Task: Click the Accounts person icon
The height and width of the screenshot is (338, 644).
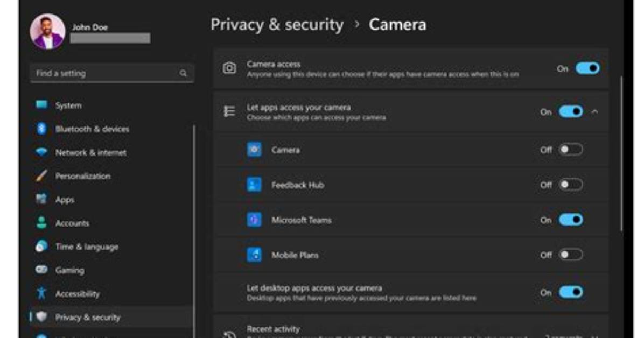Action: click(41, 223)
